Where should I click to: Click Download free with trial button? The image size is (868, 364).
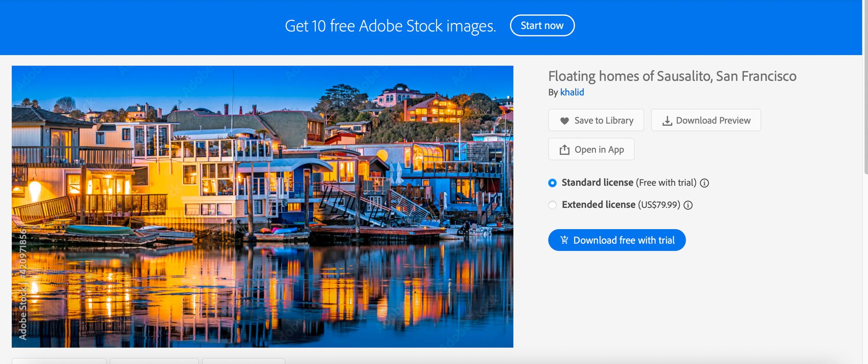(x=617, y=240)
